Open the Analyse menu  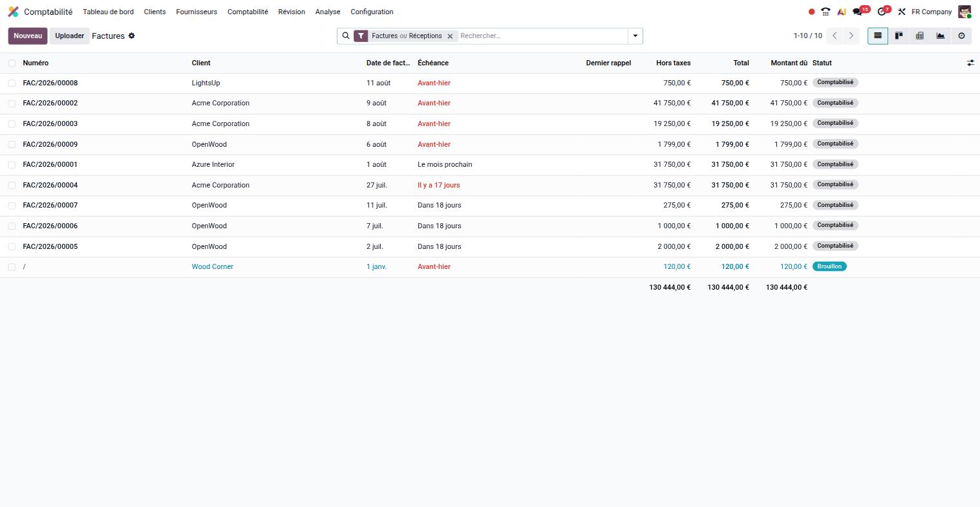click(328, 12)
